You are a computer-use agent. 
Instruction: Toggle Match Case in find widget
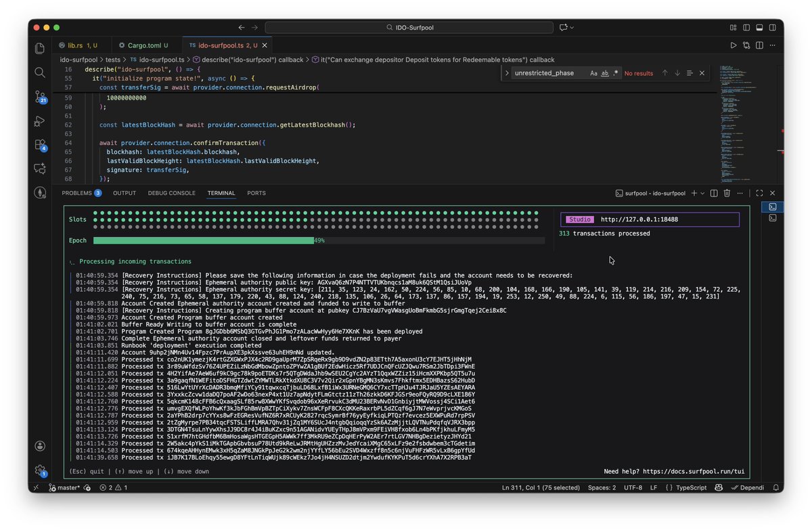coord(593,73)
